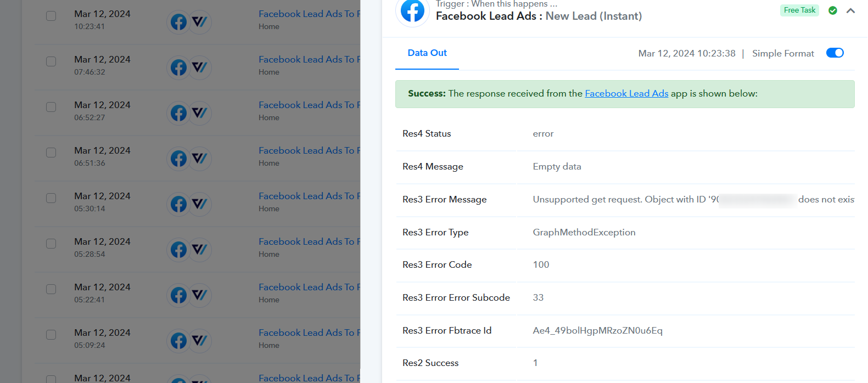
Task: Click the Res2 Success value 1
Action: pos(535,363)
